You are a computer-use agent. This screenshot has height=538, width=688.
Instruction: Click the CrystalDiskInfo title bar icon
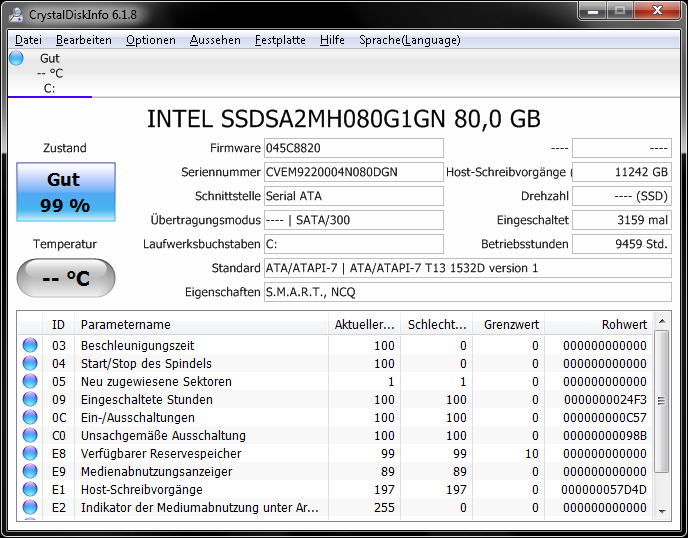point(16,15)
